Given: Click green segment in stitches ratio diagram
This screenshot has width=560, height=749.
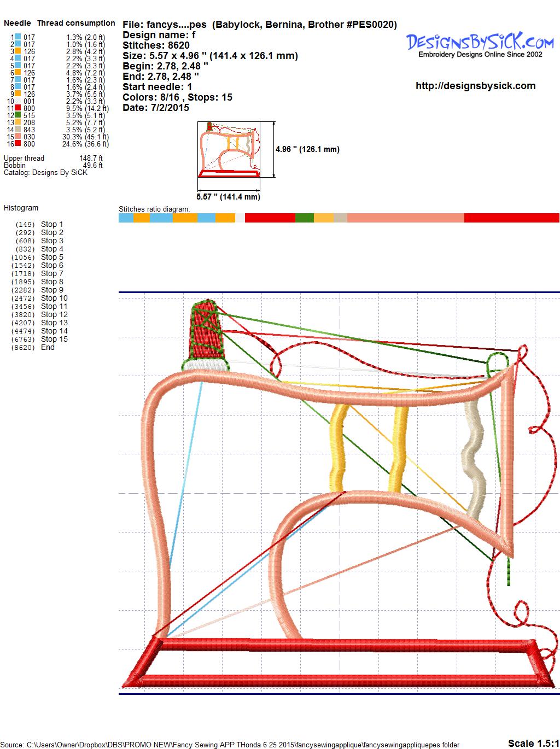Looking at the screenshot, I should point(304,218).
